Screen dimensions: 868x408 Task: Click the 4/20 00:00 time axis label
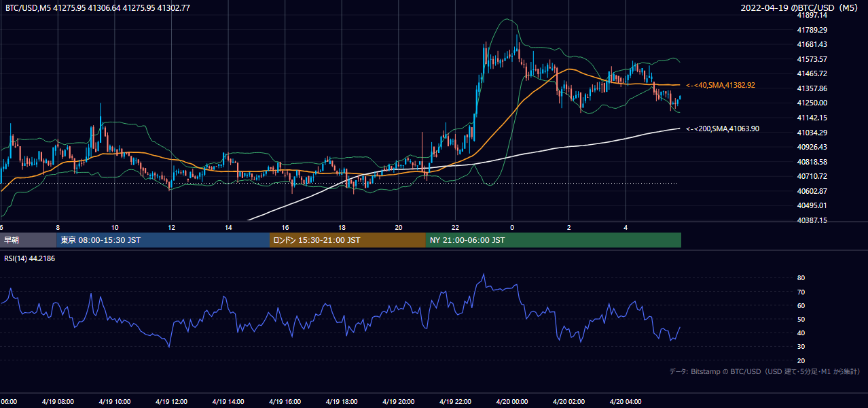(511, 402)
